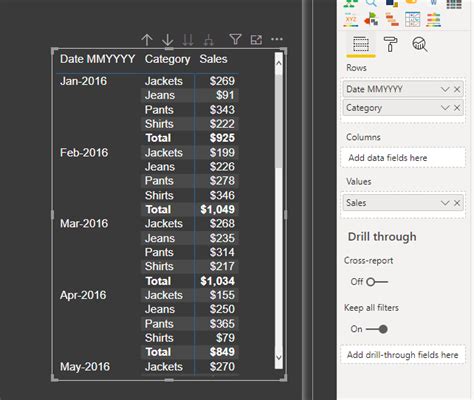Click the matrix scrollbar down arrow
This screenshot has width=474, height=400.
coord(279,358)
